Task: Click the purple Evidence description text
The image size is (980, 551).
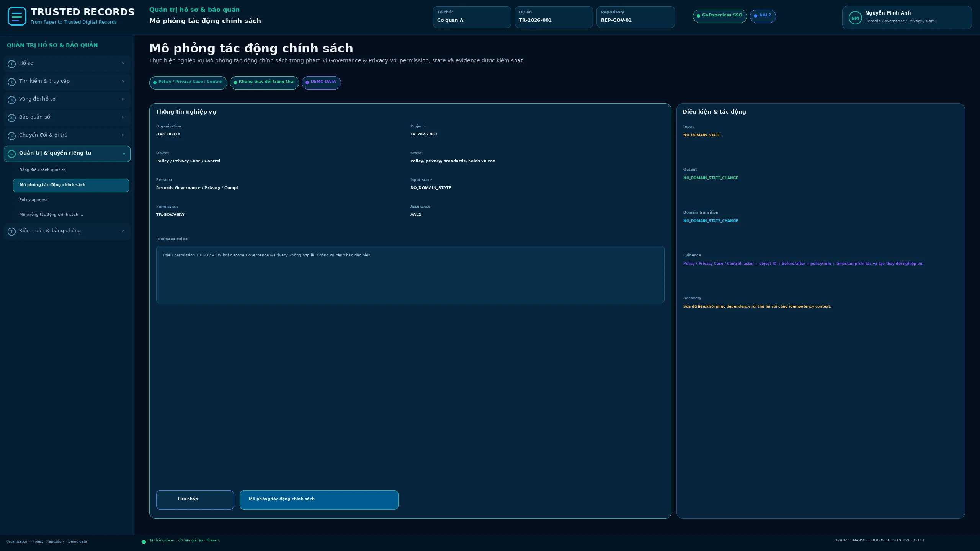Action: [x=803, y=264]
